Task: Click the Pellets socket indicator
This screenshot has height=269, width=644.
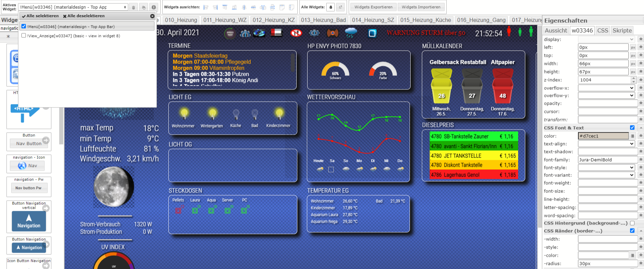Action: coord(178,211)
